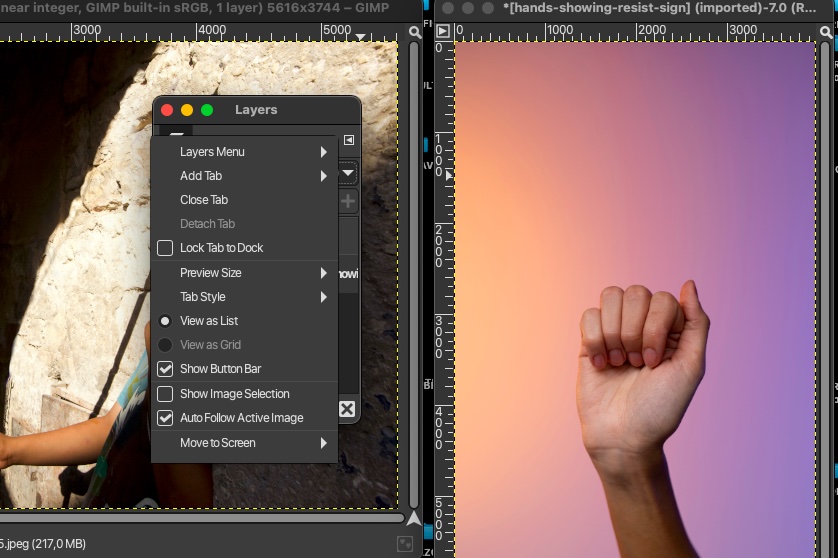This screenshot has width=838, height=558.
Task: Expand the Layers Menu submenu
Action: coord(245,152)
